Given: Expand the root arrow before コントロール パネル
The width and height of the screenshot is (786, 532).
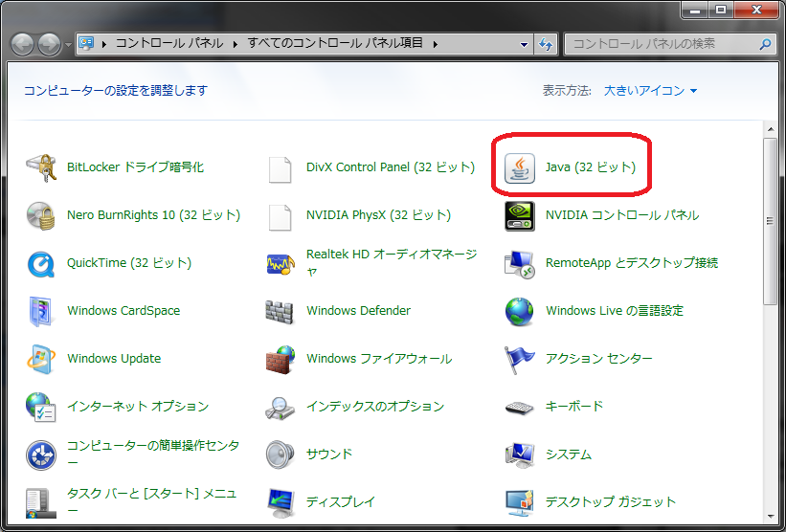Looking at the screenshot, I should tap(104, 44).
